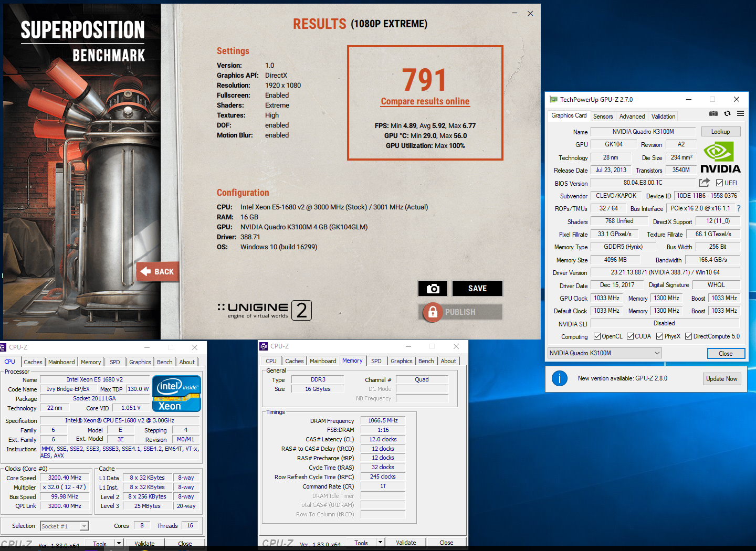This screenshot has width=756, height=551.
Task: Open About tab in left CPU-Z window
Action: click(187, 362)
